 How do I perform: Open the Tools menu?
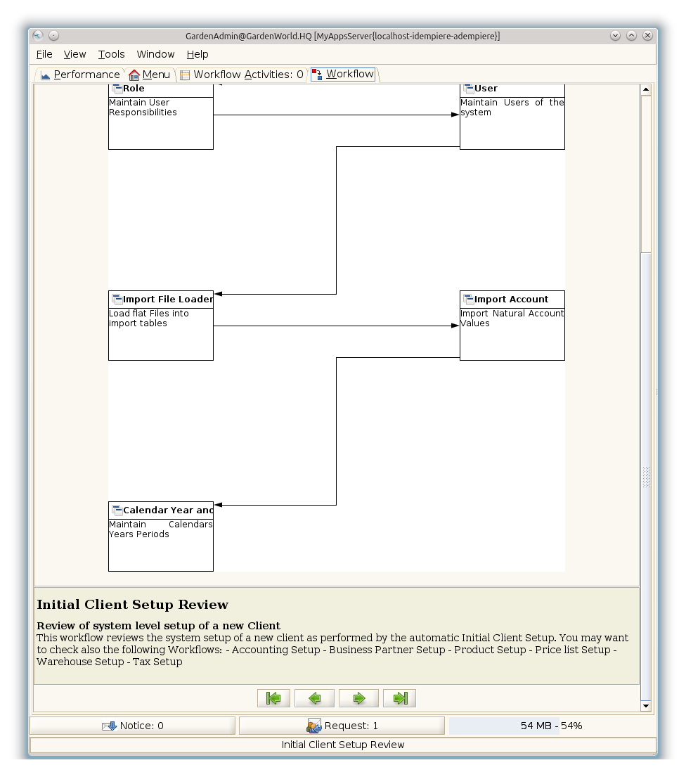pos(112,54)
